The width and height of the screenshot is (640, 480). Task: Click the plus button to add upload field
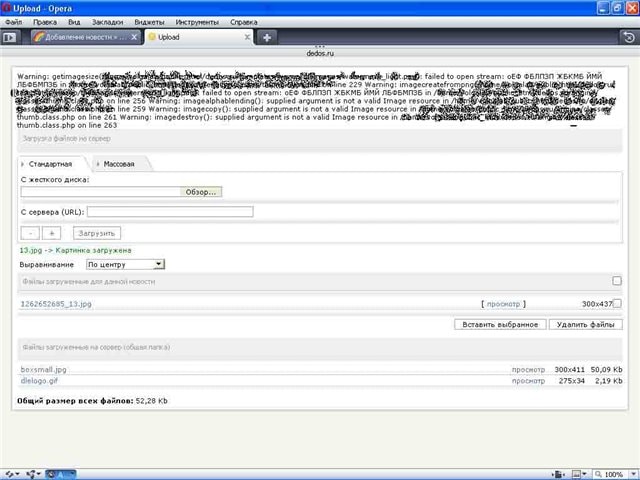(x=51, y=233)
